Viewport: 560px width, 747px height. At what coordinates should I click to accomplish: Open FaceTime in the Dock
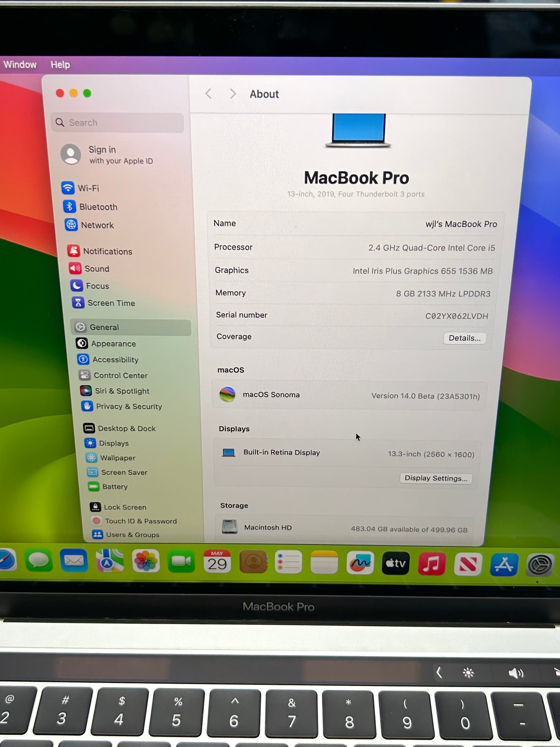181,561
